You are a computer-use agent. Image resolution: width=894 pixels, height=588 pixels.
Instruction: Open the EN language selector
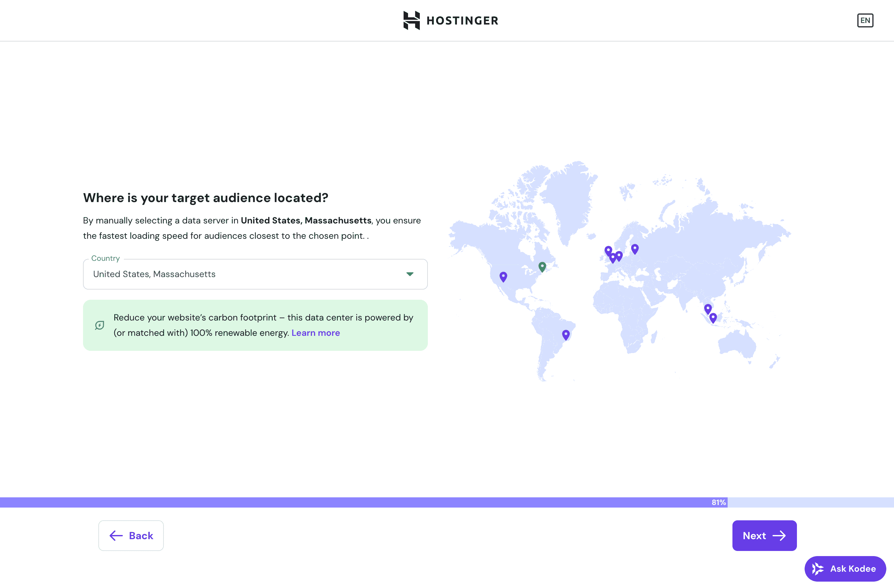point(865,20)
